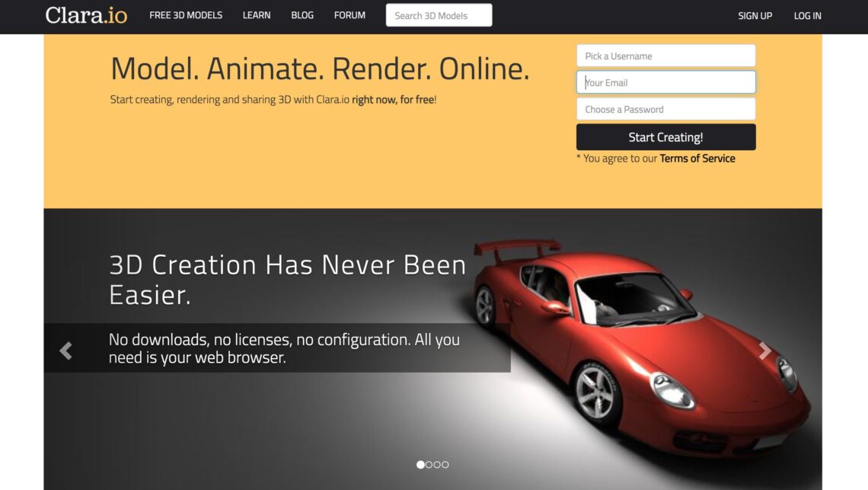868x490 pixels.
Task: Advance to the next carousel slide
Action: (764, 351)
